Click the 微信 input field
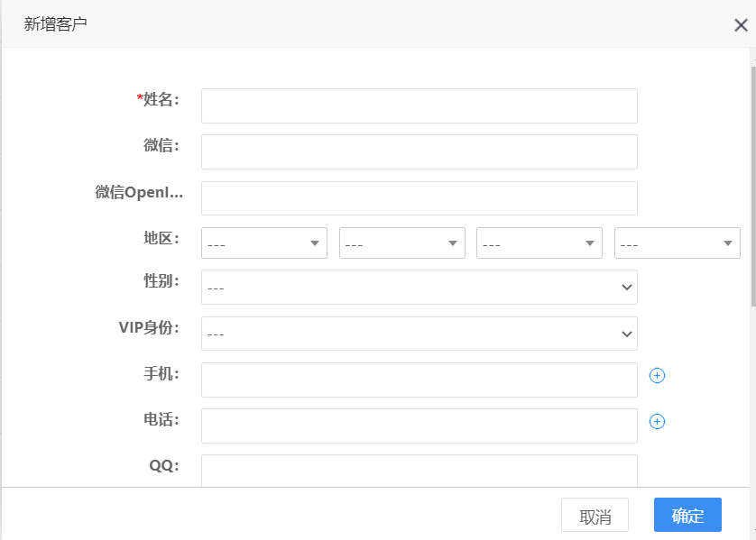756x540 pixels. (419, 151)
